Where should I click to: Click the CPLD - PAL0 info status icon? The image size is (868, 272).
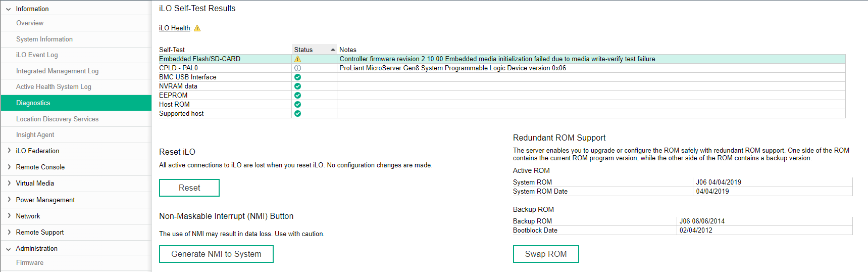coord(297,68)
